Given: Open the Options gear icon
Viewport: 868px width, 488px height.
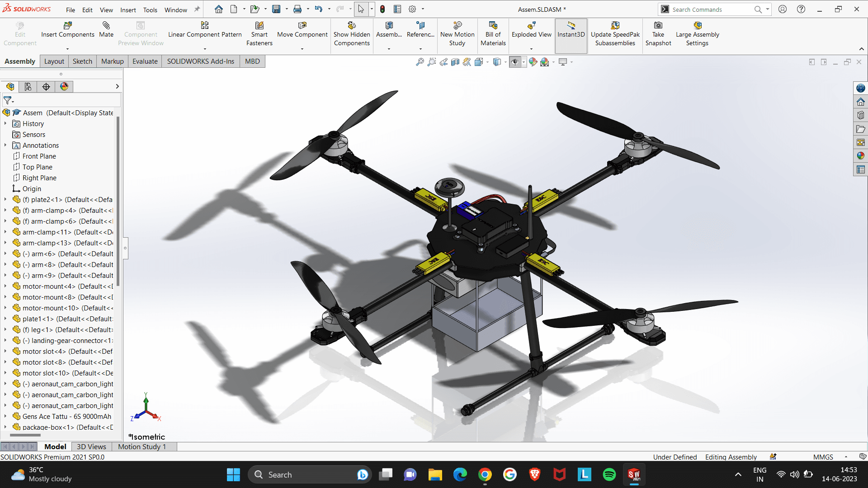Looking at the screenshot, I should coord(412,9).
